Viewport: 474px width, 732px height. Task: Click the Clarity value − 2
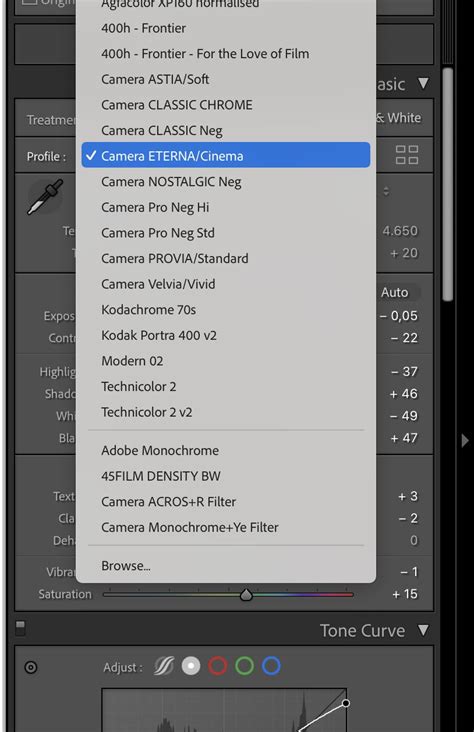[x=408, y=519]
